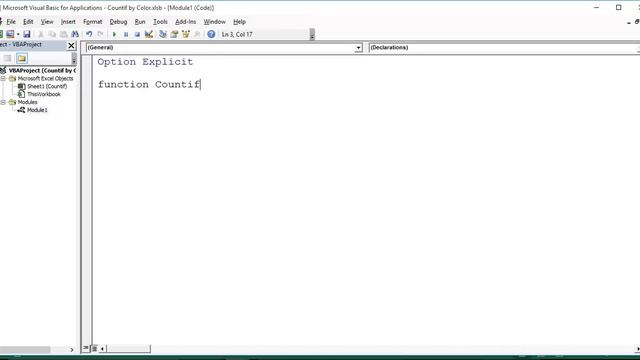Open the Edit menu
Image resolution: width=640 pixels, height=360 pixels.
tap(28, 22)
